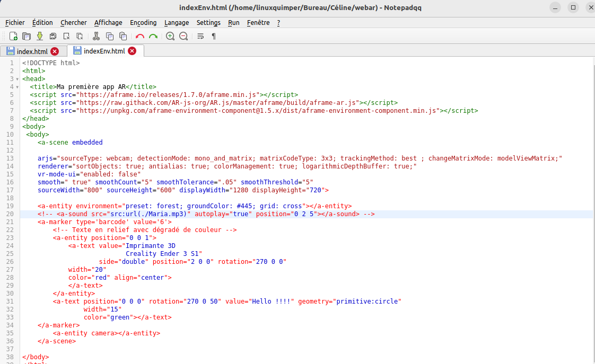Click the text 'Imprimante 3D'
This screenshot has height=364, width=595.
tap(150, 246)
